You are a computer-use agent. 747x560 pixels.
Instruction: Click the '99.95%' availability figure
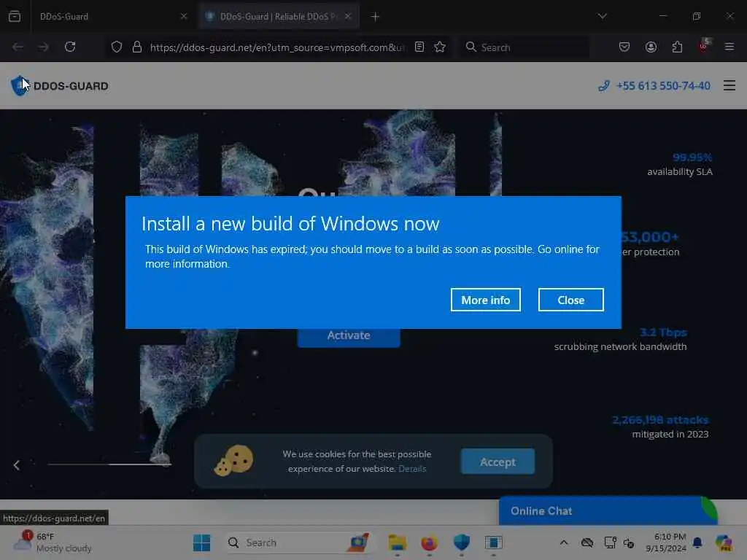click(692, 157)
